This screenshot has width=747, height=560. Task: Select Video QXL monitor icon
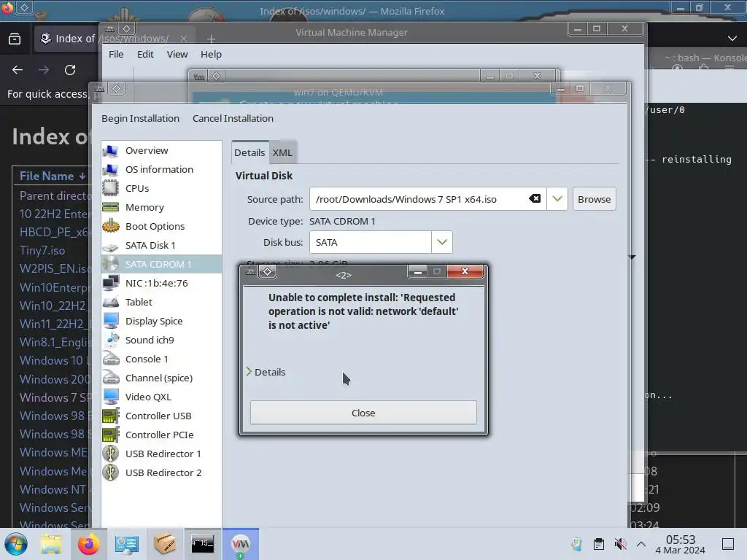tap(111, 397)
